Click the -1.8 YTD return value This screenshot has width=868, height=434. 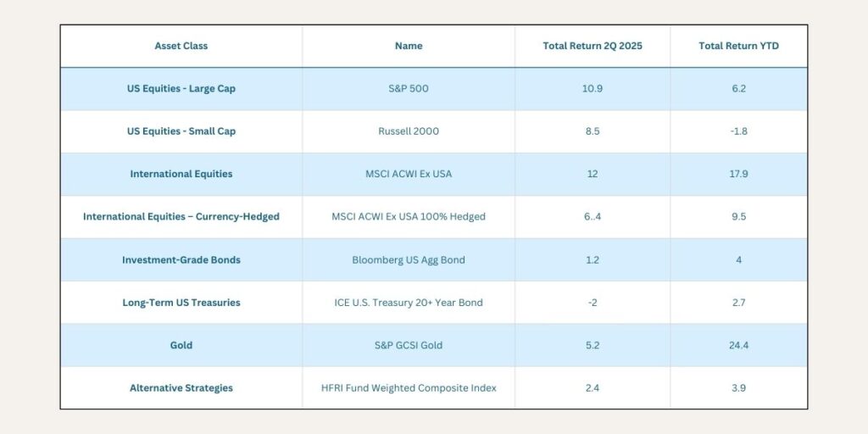tap(738, 131)
